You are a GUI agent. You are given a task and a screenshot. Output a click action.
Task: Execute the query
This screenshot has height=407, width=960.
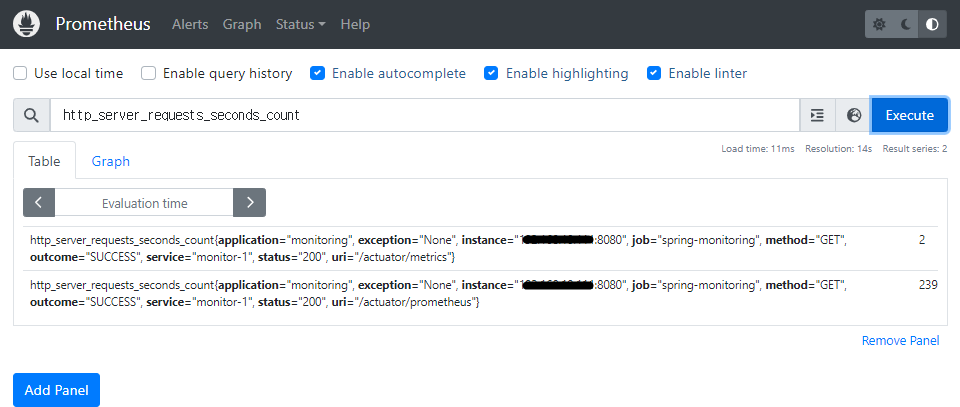[909, 115]
